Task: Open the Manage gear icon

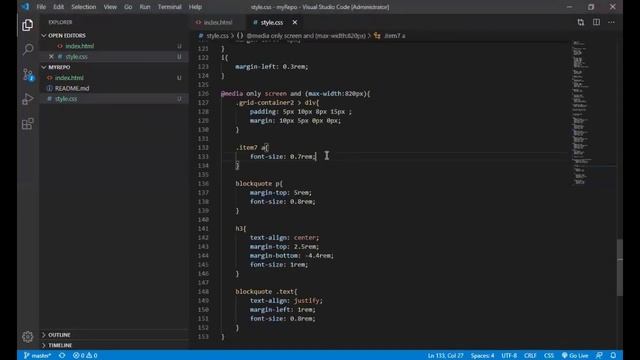Action: coord(27,336)
